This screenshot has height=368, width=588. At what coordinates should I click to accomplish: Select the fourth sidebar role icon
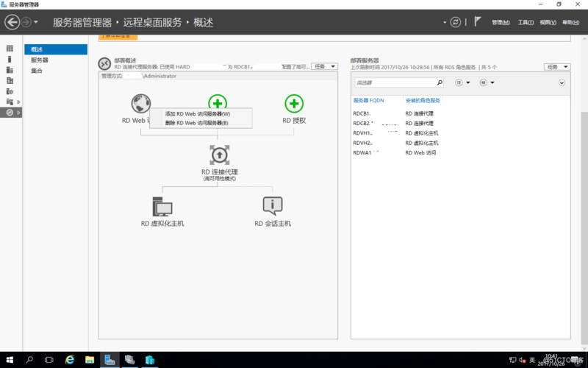(10, 80)
